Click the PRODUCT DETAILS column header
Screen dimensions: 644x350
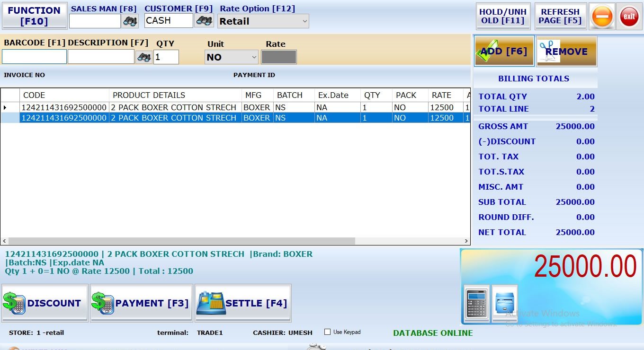pos(176,95)
